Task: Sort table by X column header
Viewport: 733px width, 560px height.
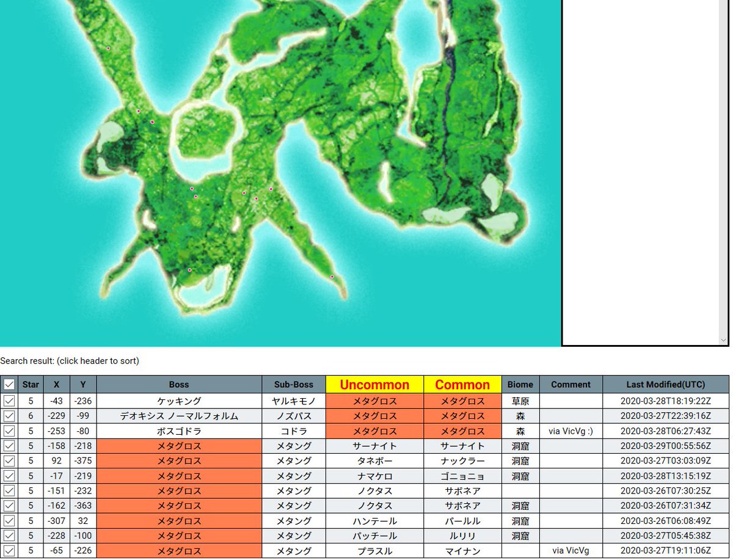Action: [57, 385]
